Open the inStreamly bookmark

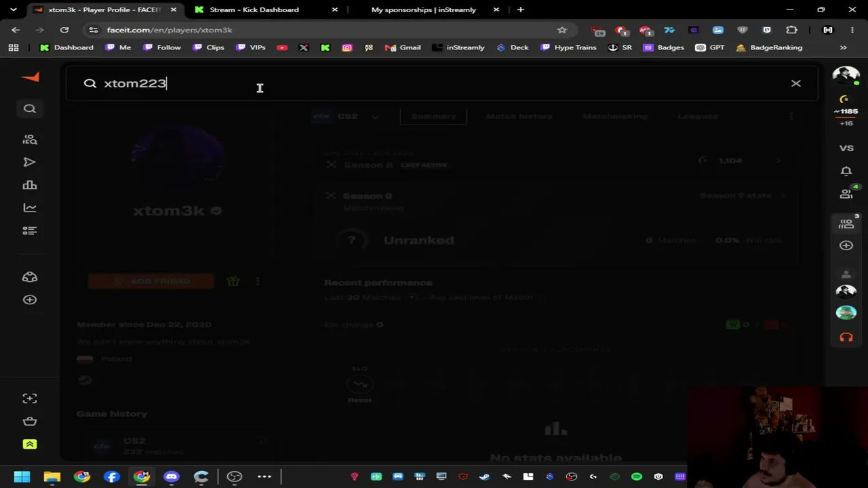[458, 47]
